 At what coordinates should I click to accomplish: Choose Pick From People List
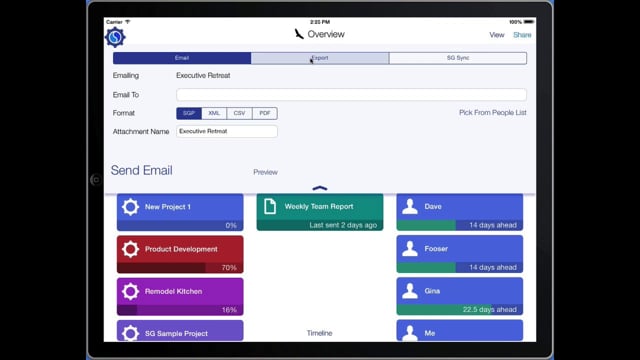tap(493, 113)
